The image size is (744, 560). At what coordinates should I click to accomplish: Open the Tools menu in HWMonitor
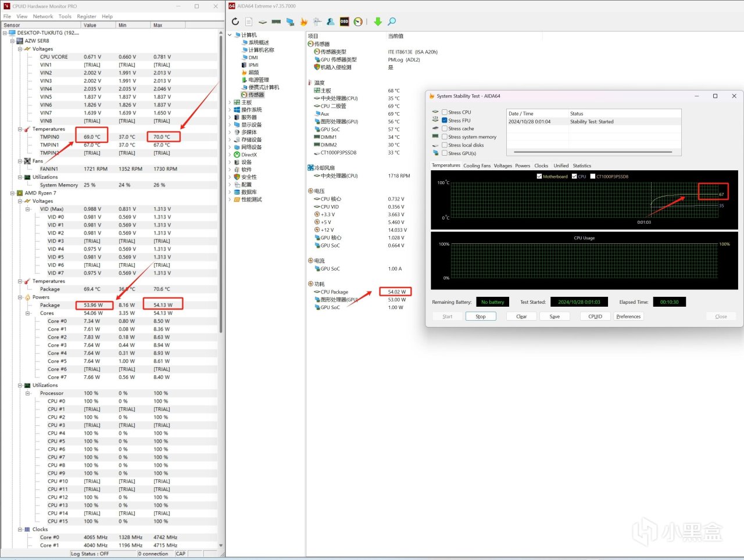[65, 16]
